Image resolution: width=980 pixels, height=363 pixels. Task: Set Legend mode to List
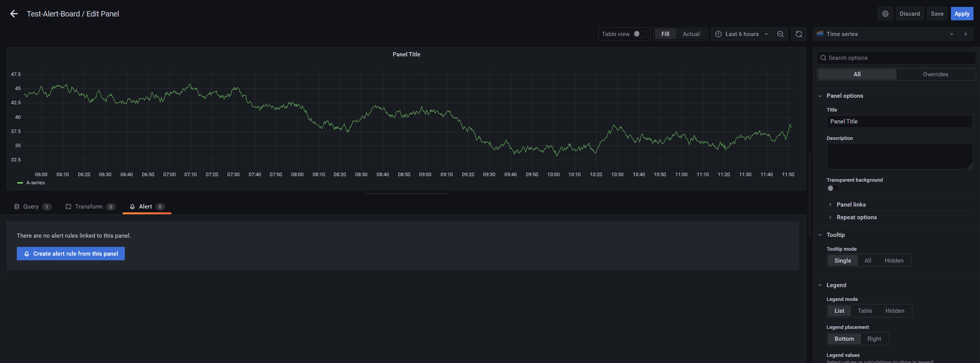click(x=839, y=311)
